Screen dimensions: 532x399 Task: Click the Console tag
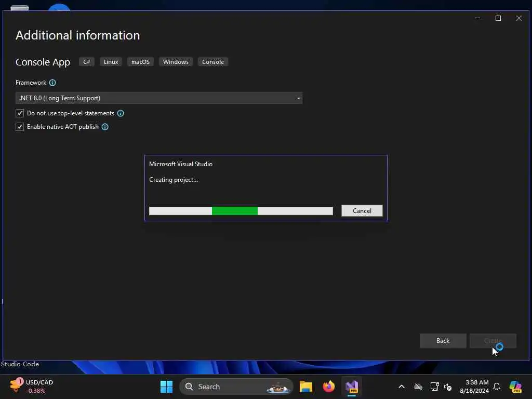pyautogui.click(x=213, y=62)
